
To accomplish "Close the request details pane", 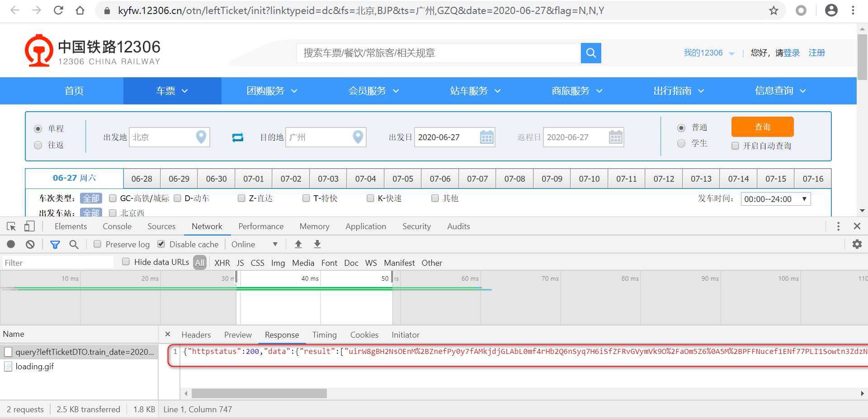I will pyautogui.click(x=168, y=334).
